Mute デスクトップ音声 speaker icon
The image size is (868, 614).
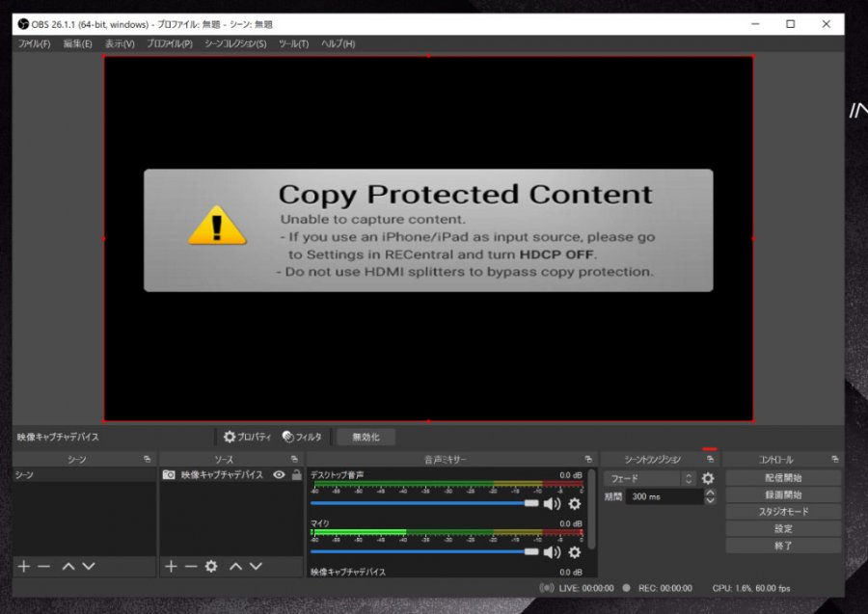point(552,504)
